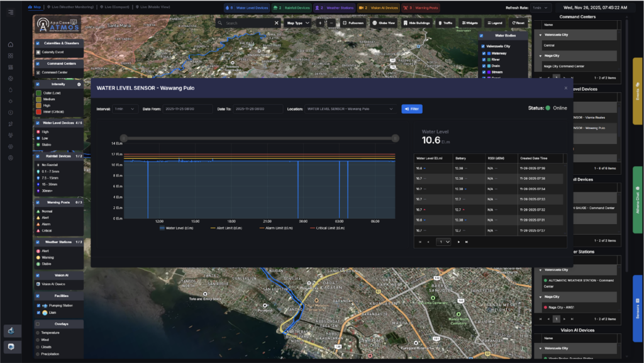The height and width of the screenshot is (363, 644).
Task: Click the Warning Posts counter badge
Action: [421, 8]
